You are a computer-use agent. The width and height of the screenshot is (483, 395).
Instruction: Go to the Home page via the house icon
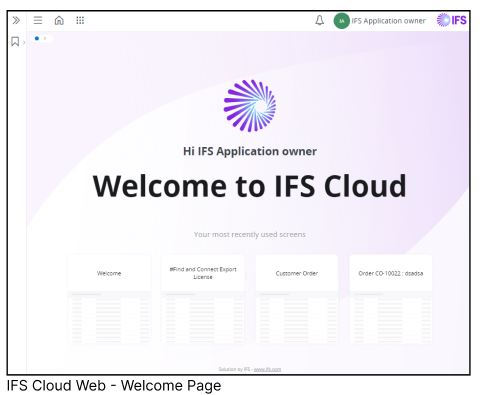[59, 21]
